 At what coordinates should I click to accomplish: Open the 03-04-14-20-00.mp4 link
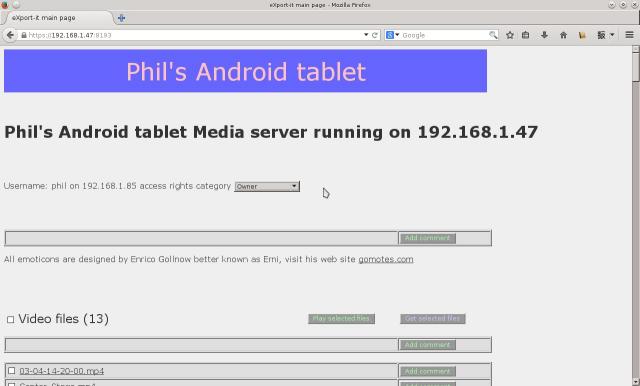point(62,371)
